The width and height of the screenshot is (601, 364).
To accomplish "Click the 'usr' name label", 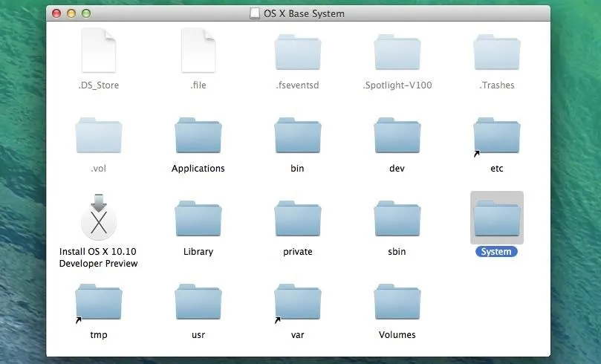I will (x=198, y=335).
